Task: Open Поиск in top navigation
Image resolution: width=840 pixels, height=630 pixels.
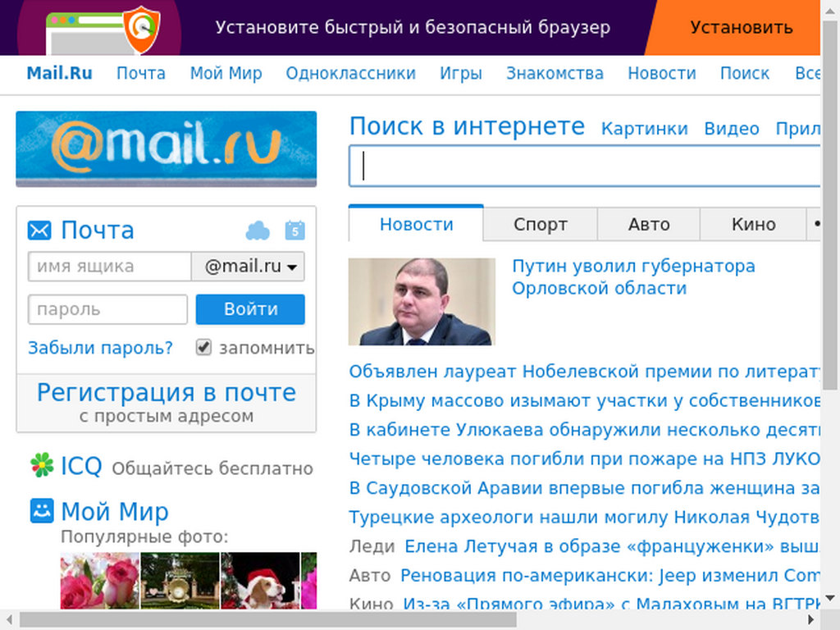Action: point(745,73)
